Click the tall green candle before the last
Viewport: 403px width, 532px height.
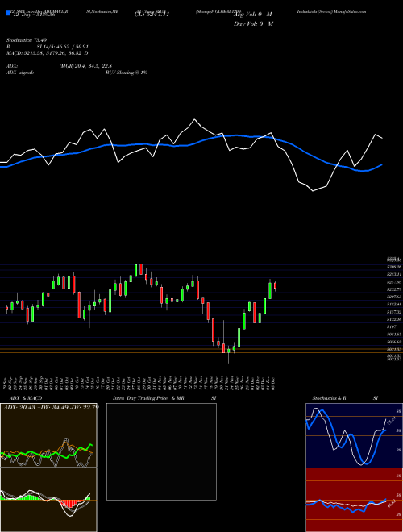pos(270,289)
